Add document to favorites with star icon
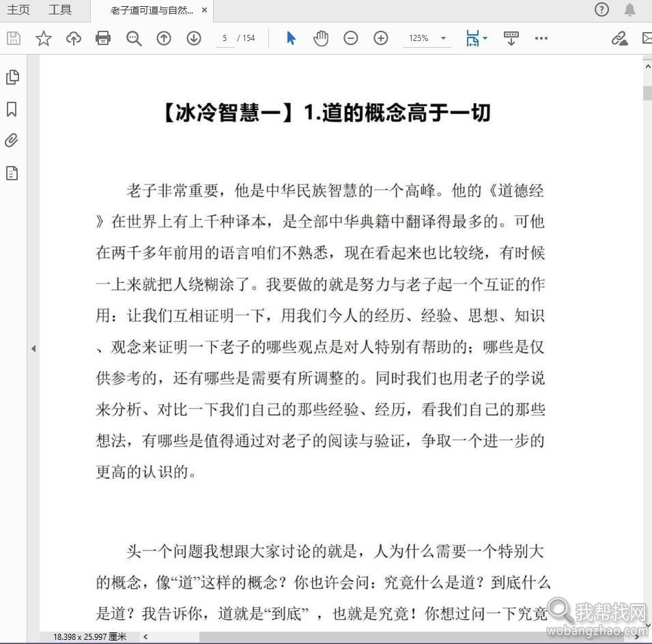 (x=43, y=38)
